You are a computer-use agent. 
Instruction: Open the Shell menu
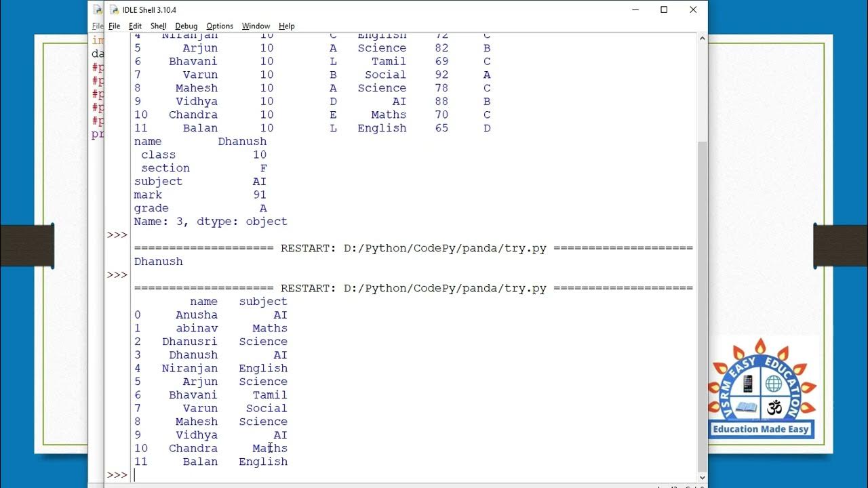pos(158,26)
